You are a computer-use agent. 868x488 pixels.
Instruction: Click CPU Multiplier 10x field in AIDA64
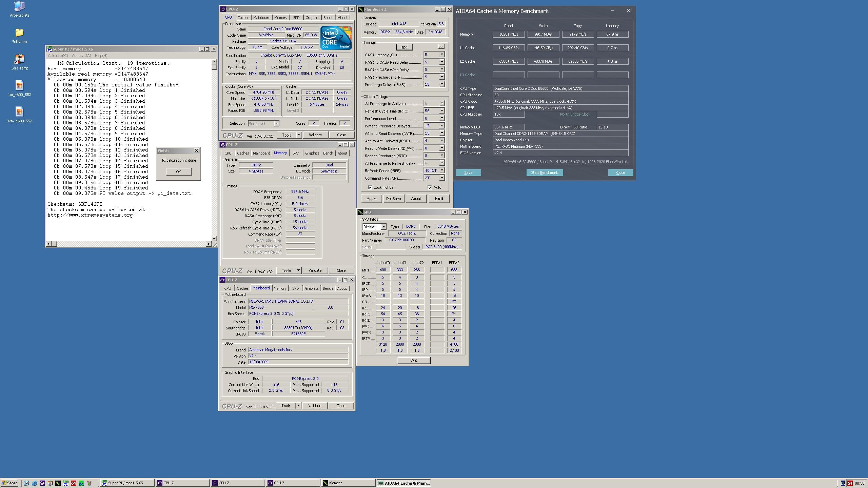pos(509,114)
